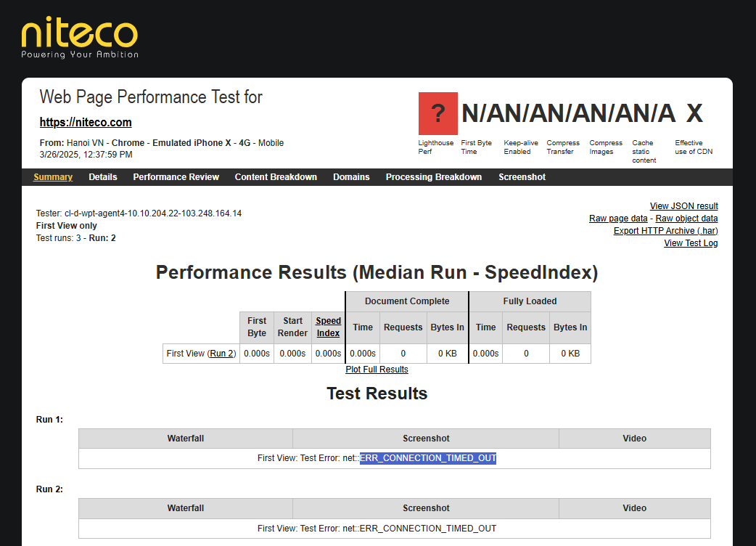Viewport: 756px width, 546px height.
Task: Open the https://niteco.com link
Action: (86, 123)
